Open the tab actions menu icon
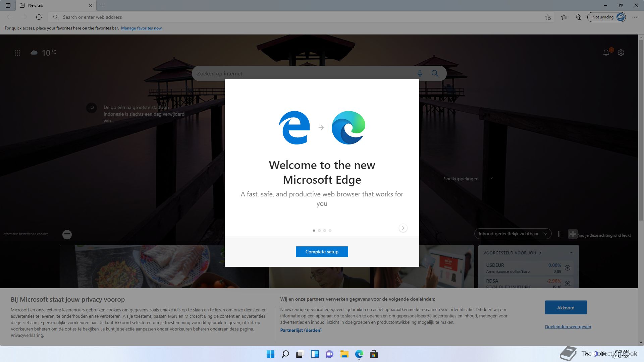 pyautogui.click(x=8, y=5)
